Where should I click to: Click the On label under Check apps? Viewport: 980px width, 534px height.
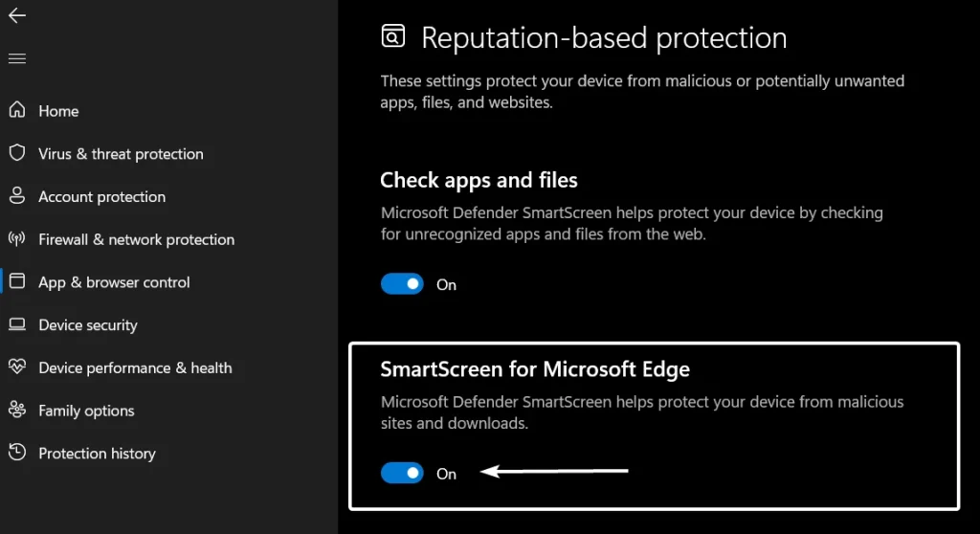click(446, 284)
